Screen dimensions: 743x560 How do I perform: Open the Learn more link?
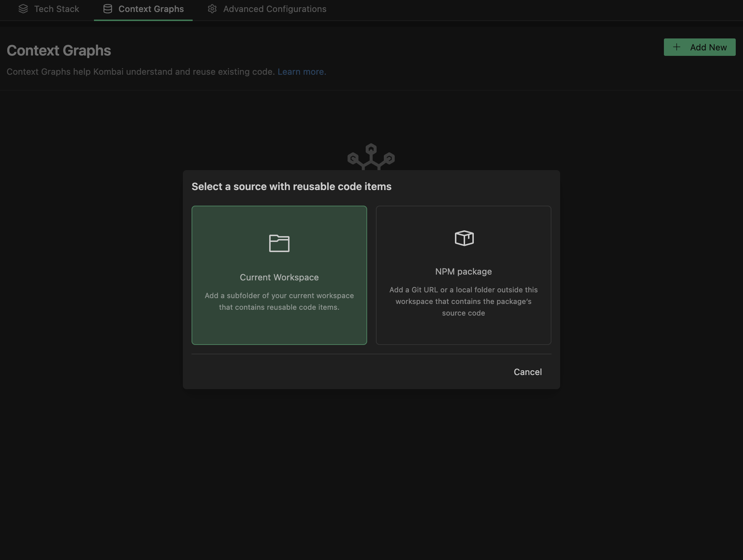click(301, 72)
